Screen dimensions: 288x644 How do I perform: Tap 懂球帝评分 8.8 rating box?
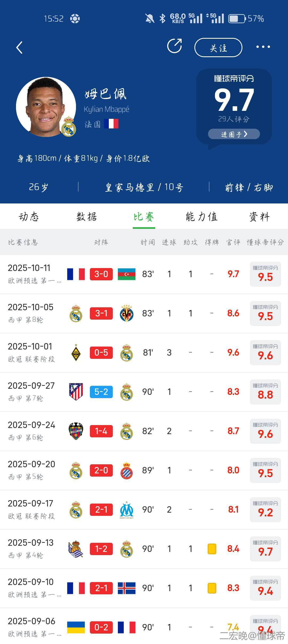(x=265, y=392)
